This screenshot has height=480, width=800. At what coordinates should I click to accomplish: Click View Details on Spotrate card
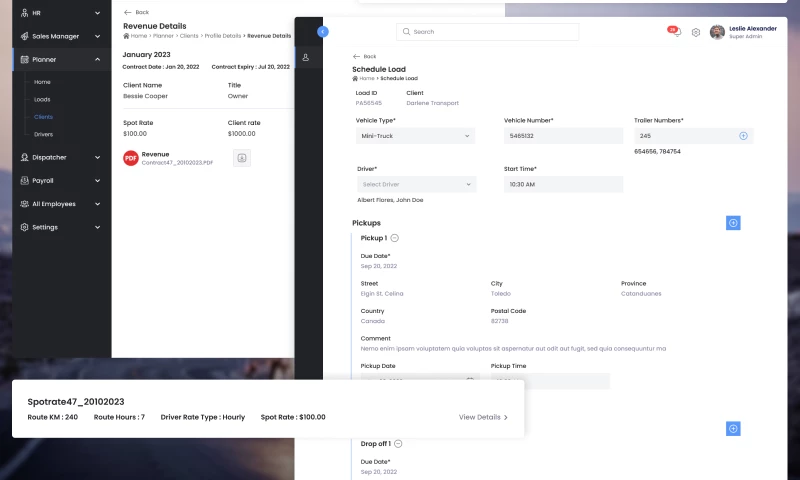(x=483, y=417)
